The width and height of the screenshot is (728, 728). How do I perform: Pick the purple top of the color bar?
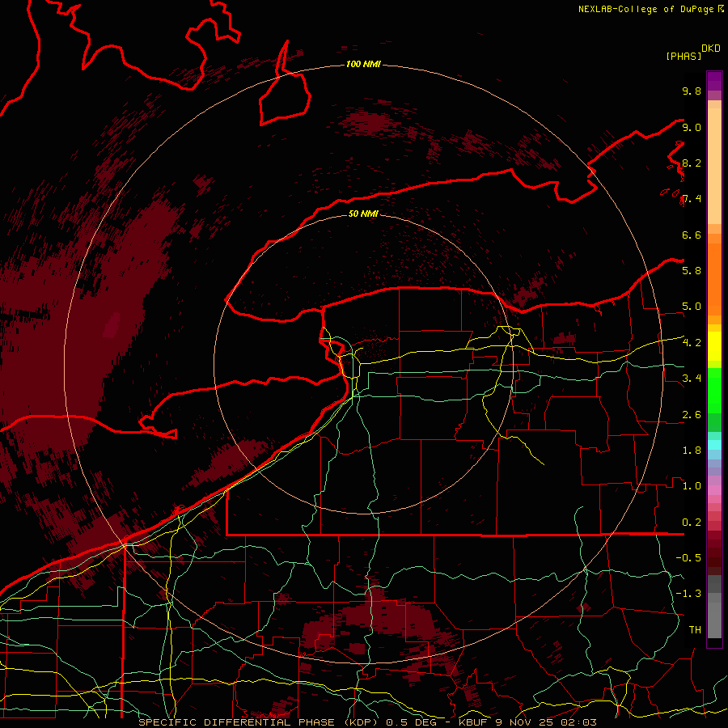714,81
